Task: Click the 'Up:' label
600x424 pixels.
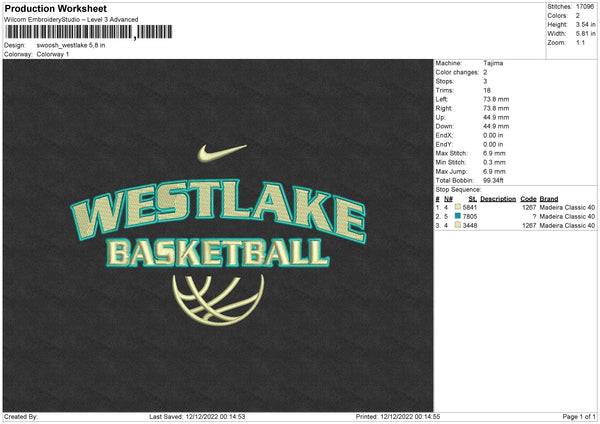Action: (x=440, y=117)
